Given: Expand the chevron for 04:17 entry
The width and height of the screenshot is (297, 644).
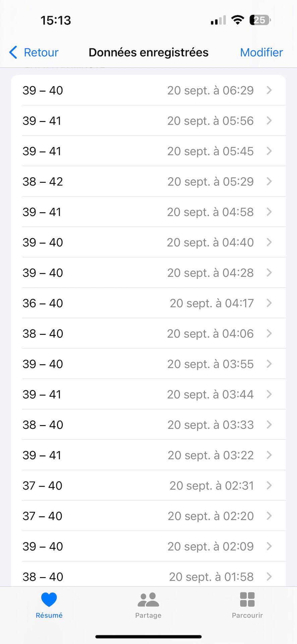Looking at the screenshot, I should 269,303.
